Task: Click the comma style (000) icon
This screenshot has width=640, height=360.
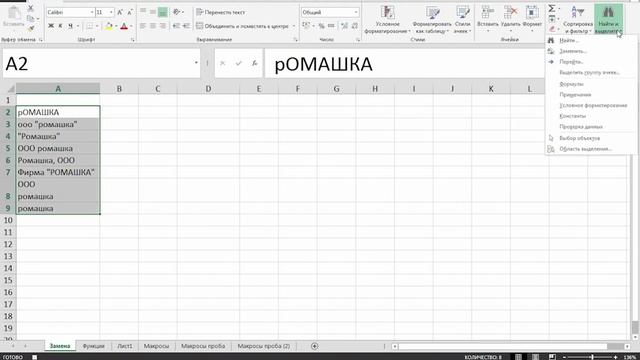Action: tap(331, 26)
